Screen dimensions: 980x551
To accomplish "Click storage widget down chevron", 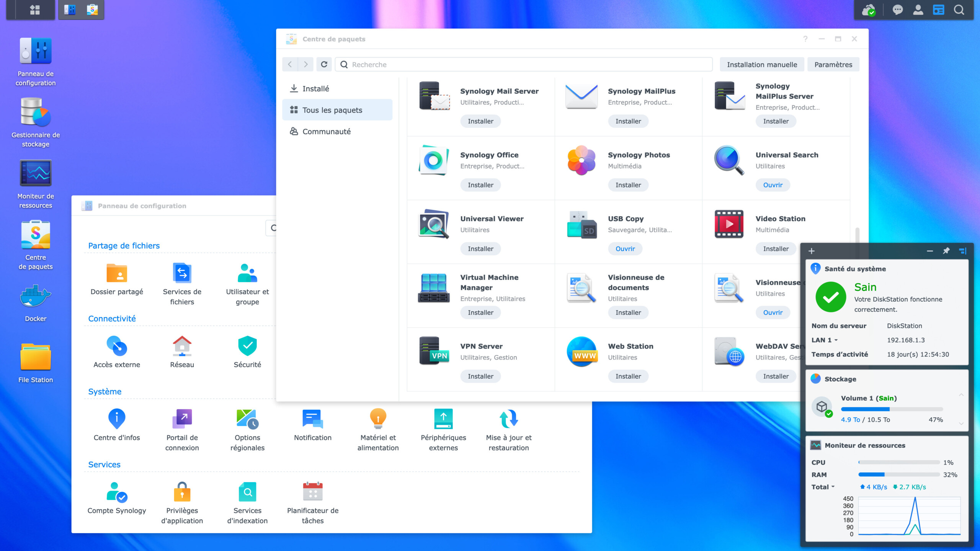I will pyautogui.click(x=961, y=424).
